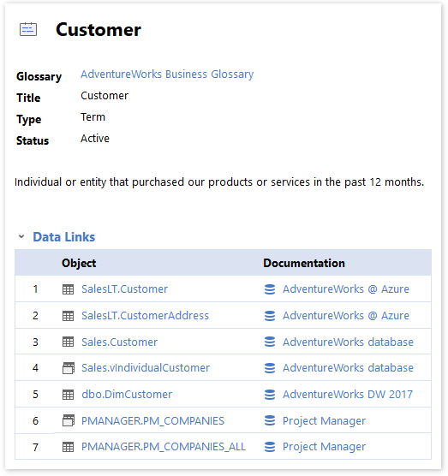Click the Documentation column header
This screenshot has width=448, height=476.
click(x=304, y=263)
